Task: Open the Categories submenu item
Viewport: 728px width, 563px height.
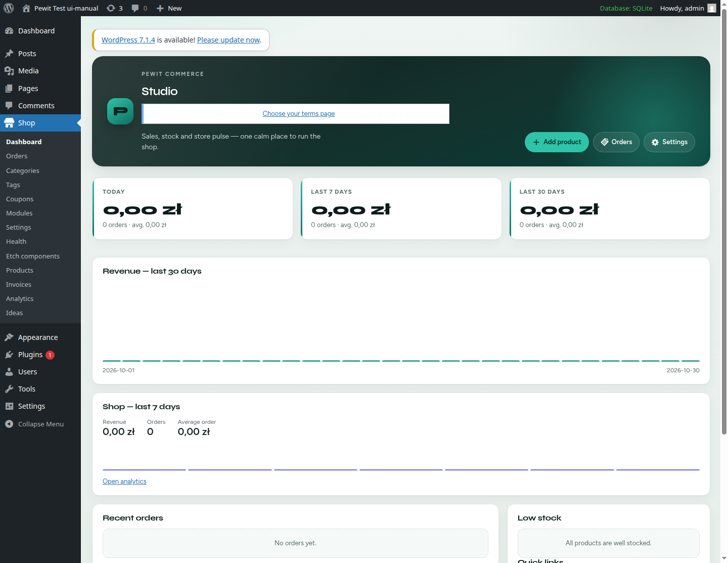Action: (23, 171)
